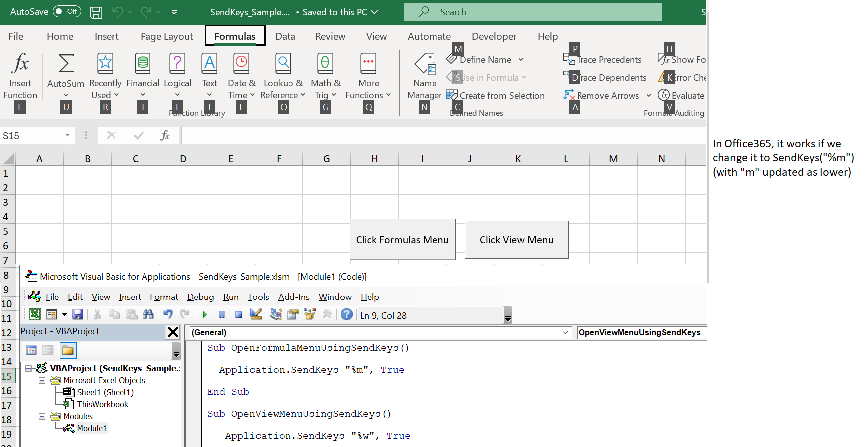
Task: Open the Tools menu in VBA editor
Action: (258, 297)
